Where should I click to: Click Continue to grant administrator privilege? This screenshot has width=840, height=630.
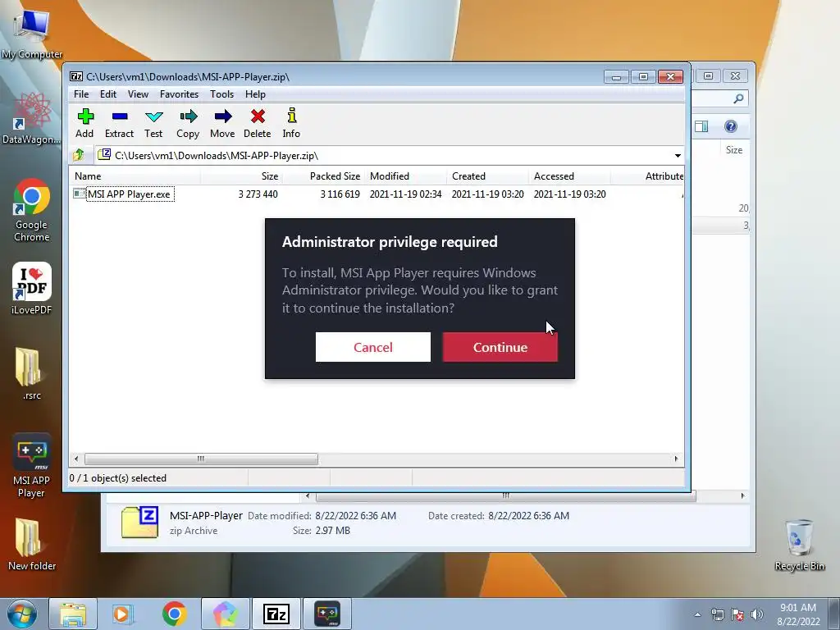[x=500, y=347]
